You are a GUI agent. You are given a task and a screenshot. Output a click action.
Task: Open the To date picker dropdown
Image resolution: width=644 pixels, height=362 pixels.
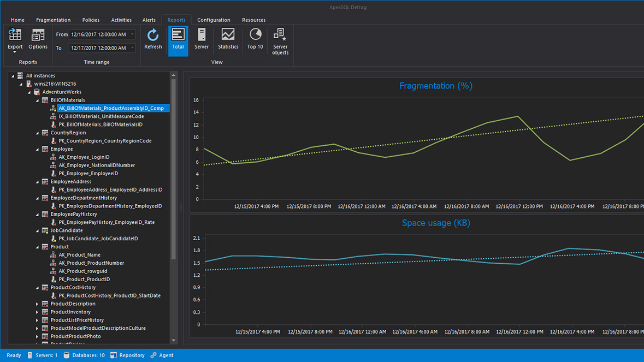[x=133, y=48]
